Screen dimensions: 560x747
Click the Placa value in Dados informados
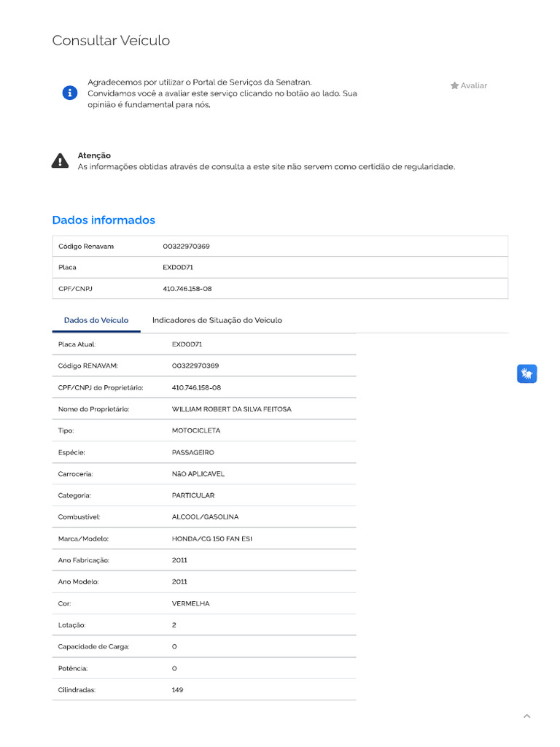[x=177, y=268]
